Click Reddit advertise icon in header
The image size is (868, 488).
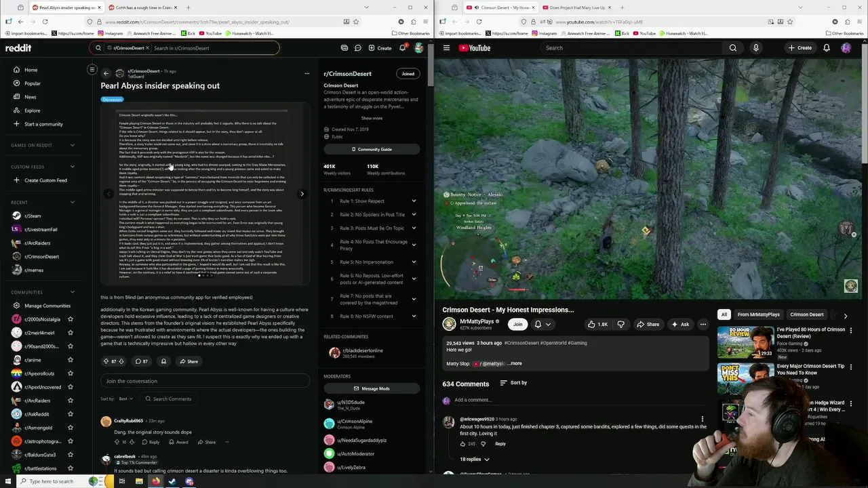tap(344, 48)
